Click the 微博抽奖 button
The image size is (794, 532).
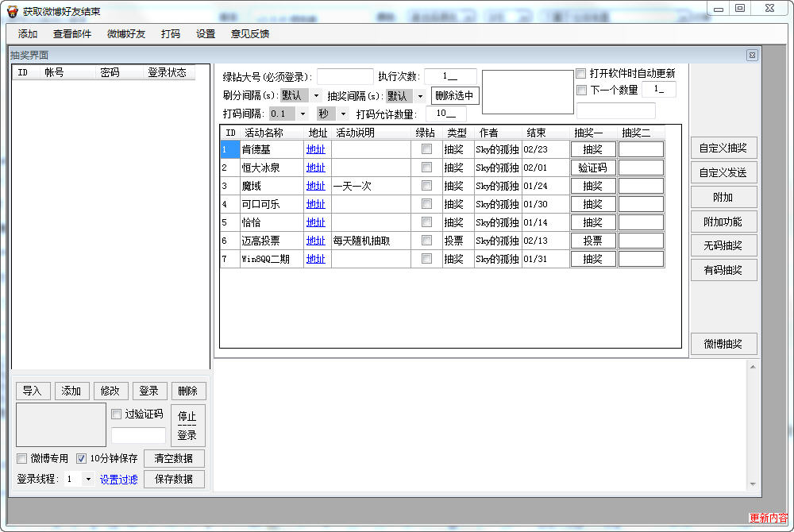click(x=723, y=344)
